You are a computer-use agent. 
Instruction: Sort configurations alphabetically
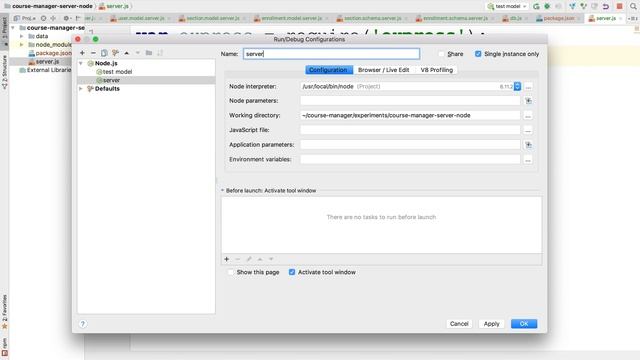tap(160, 53)
